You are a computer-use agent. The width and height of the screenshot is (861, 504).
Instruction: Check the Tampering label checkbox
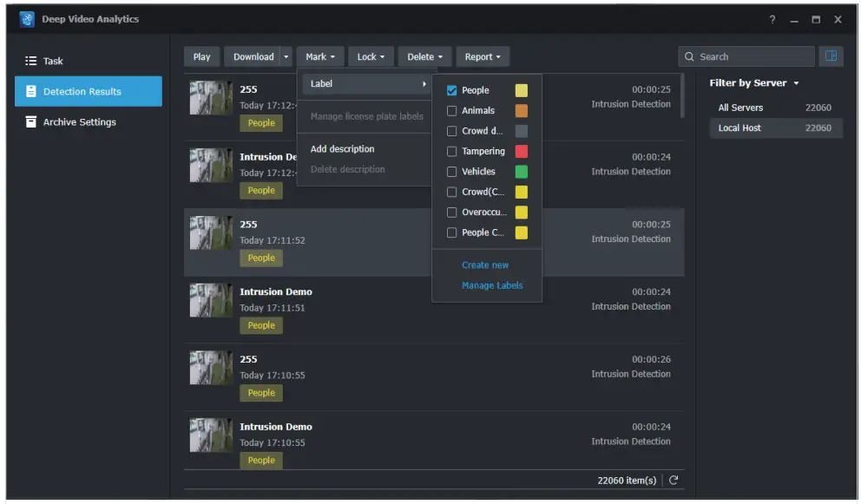coord(451,151)
